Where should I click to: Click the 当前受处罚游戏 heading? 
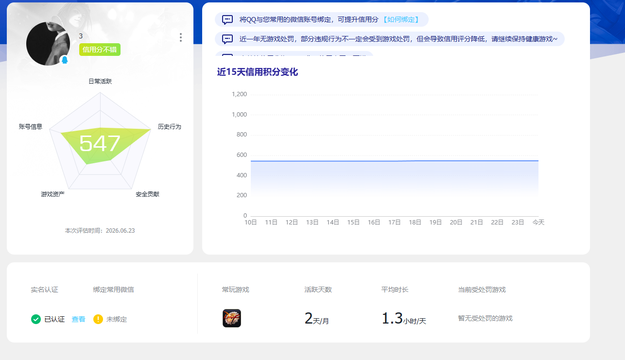[x=482, y=289]
